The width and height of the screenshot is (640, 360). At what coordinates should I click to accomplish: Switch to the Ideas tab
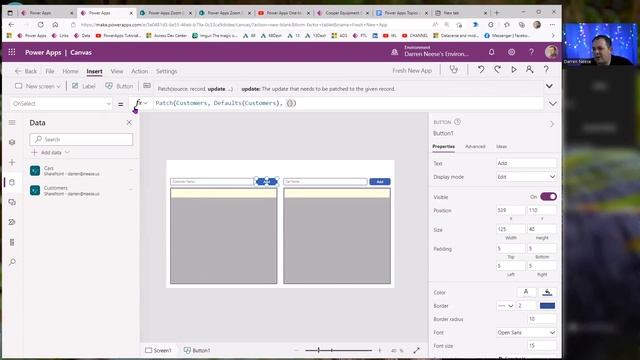coord(502,146)
